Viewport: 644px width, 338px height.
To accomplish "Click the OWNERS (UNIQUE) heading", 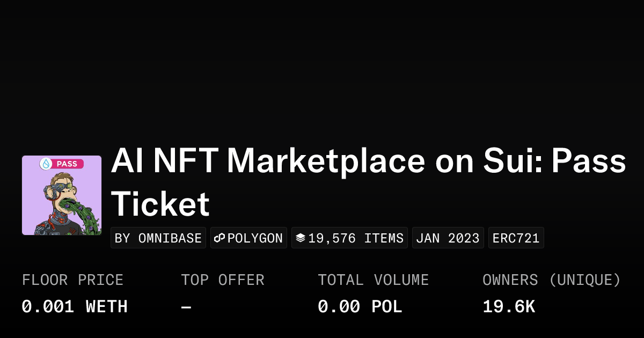I will tap(551, 280).
